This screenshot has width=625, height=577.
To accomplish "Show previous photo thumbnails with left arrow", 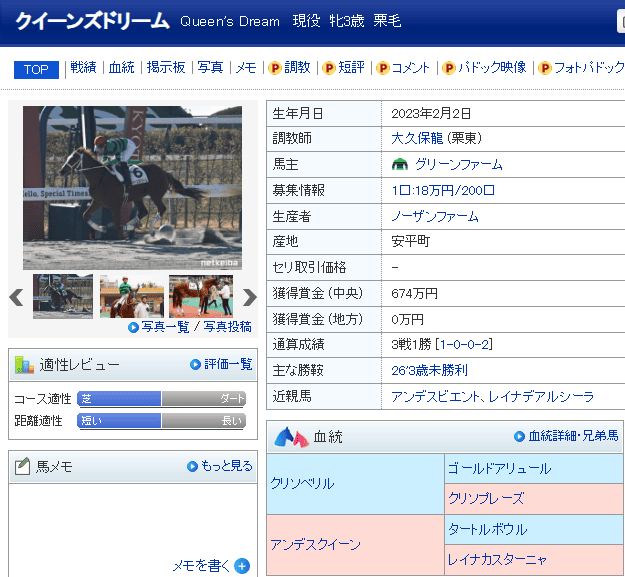I will click(x=16, y=297).
